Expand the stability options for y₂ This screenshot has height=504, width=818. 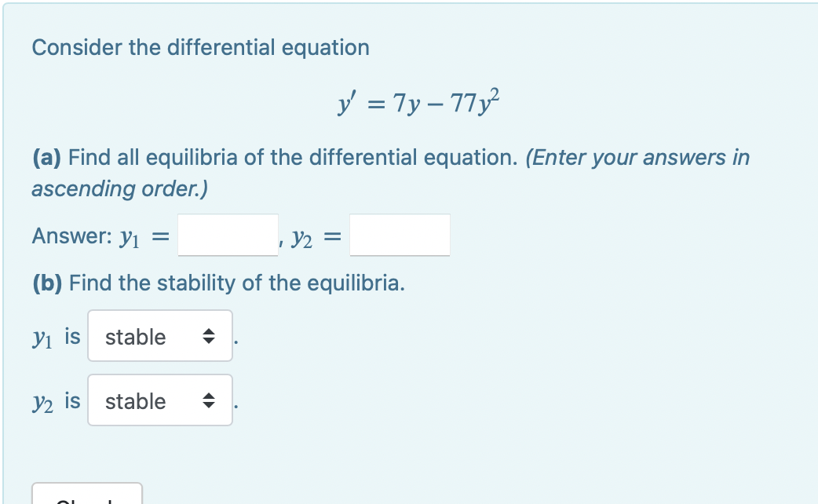point(160,400)
